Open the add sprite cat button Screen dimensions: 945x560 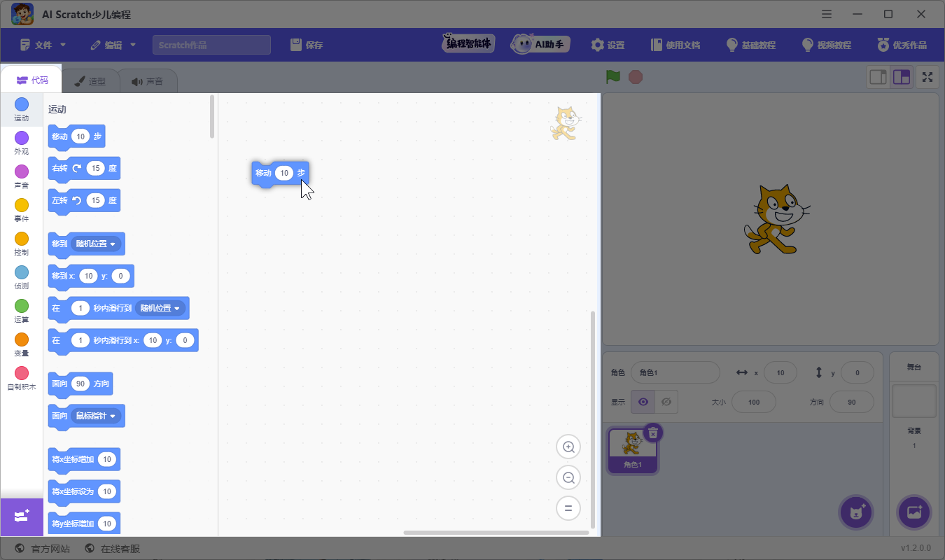coord(857,512)
